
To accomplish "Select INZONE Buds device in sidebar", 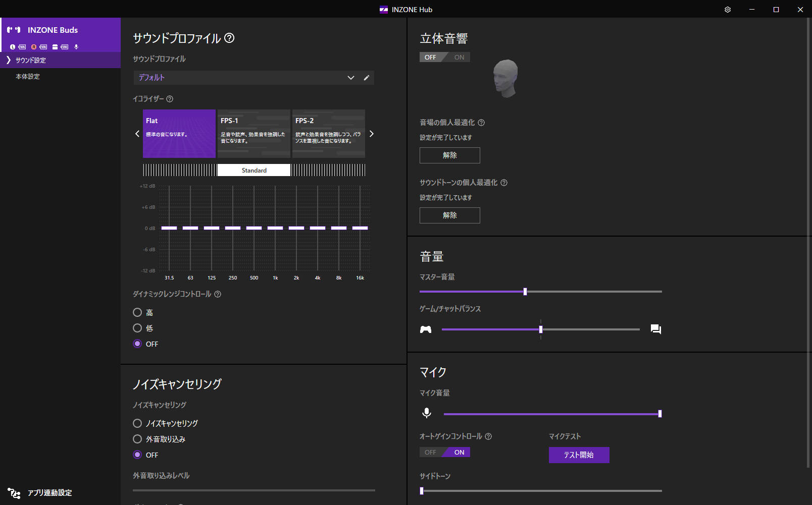I will (x=61, y=35).
